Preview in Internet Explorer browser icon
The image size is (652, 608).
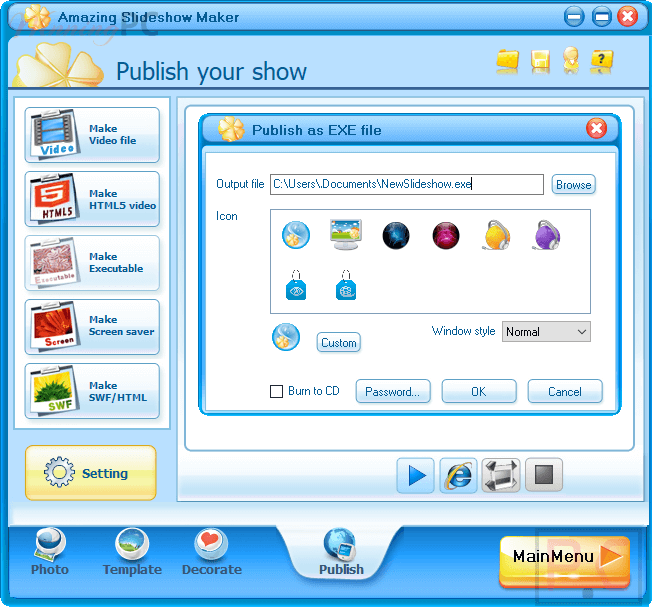[x=458, y=475]
